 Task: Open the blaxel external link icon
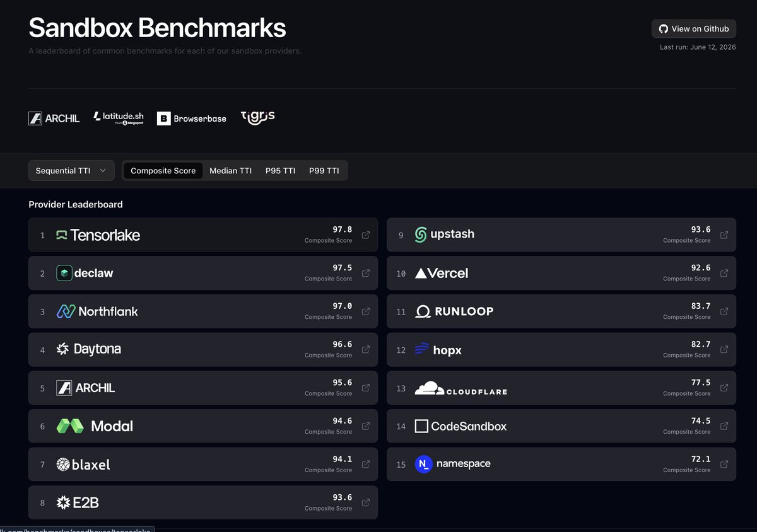coord(366,465)
